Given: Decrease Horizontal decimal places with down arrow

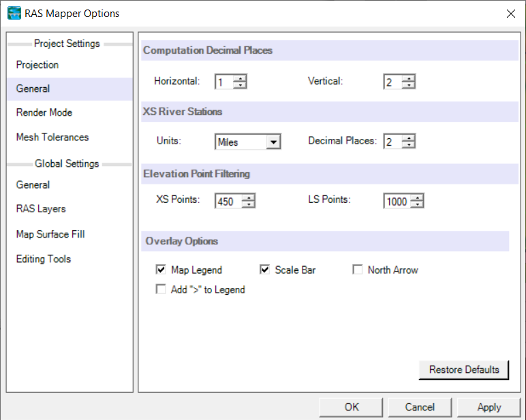Looking at the screenshot, I should click(240, 85).
